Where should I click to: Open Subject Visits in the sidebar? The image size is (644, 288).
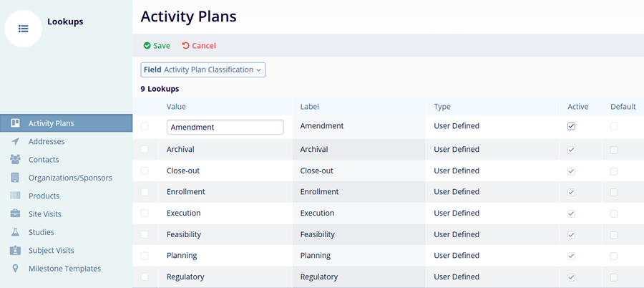[51, 251]
